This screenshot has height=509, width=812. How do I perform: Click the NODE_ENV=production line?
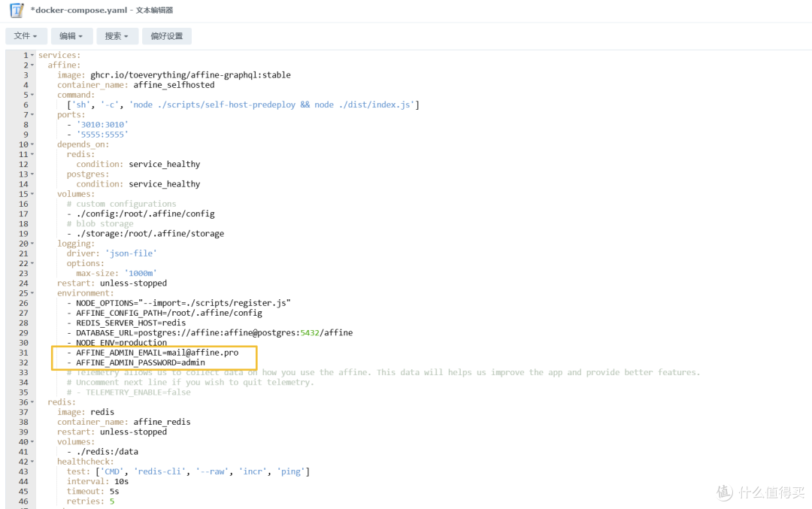tap(117, 343)
